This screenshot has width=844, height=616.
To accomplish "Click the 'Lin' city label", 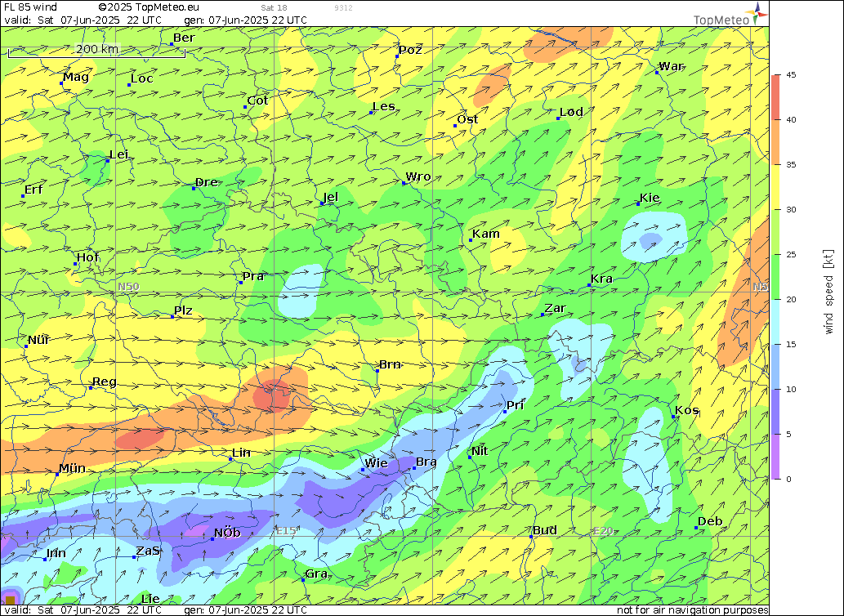I will click(x=241, y=453).
